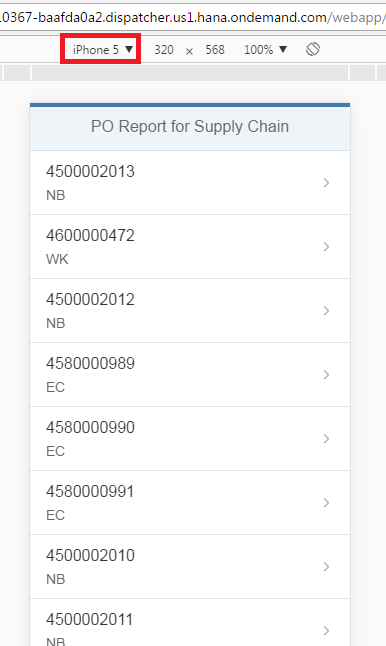Open purchase order 4580000990
The width and height of the screenshot is (386, 646).
click(190, 439)
